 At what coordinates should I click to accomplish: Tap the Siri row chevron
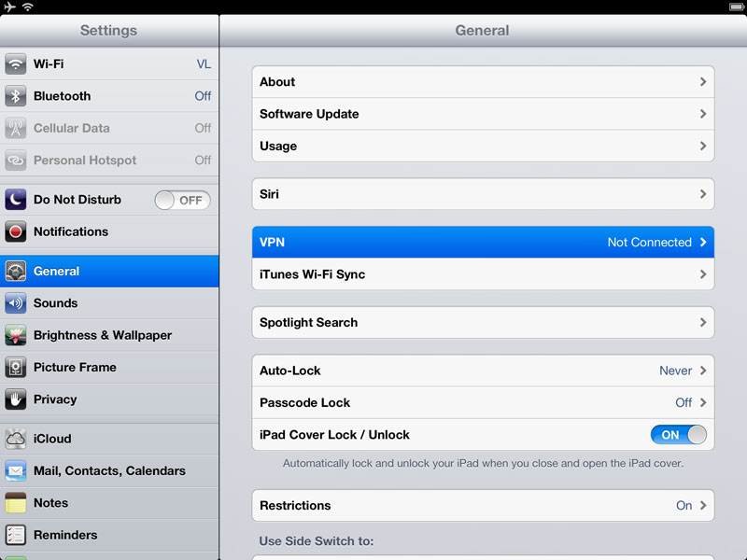pos(703,194)
